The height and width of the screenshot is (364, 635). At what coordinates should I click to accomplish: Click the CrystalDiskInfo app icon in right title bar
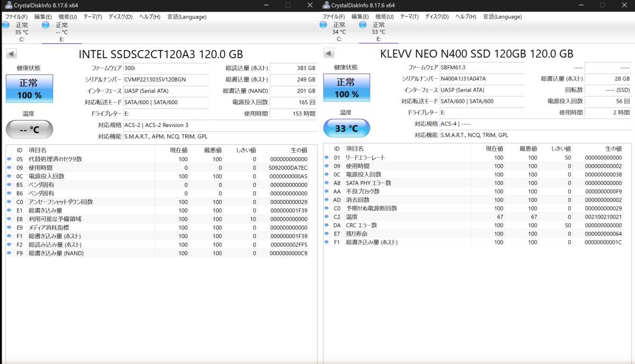(x=325, y=5)
